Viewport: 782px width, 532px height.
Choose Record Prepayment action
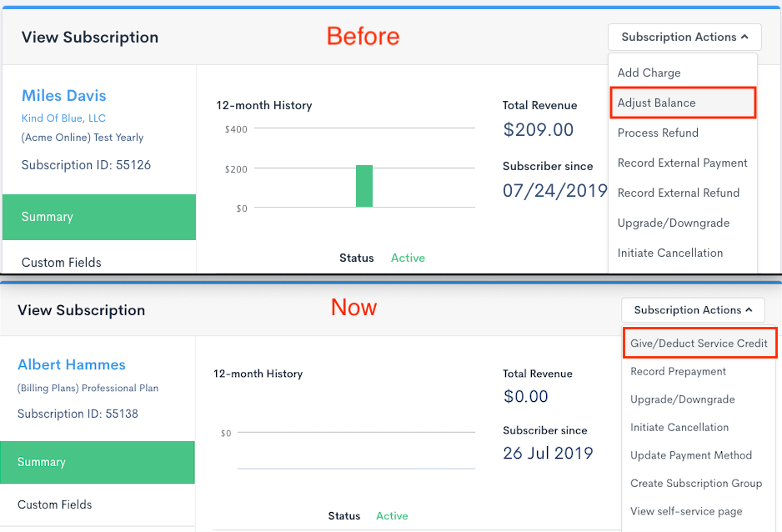coord(678,372)
